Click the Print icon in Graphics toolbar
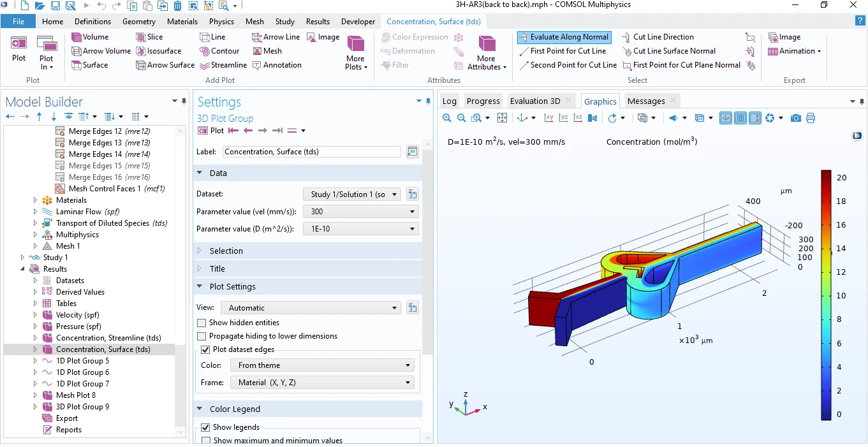The height and width of the screenshot is (447, 868). click(x=811, y=118)
